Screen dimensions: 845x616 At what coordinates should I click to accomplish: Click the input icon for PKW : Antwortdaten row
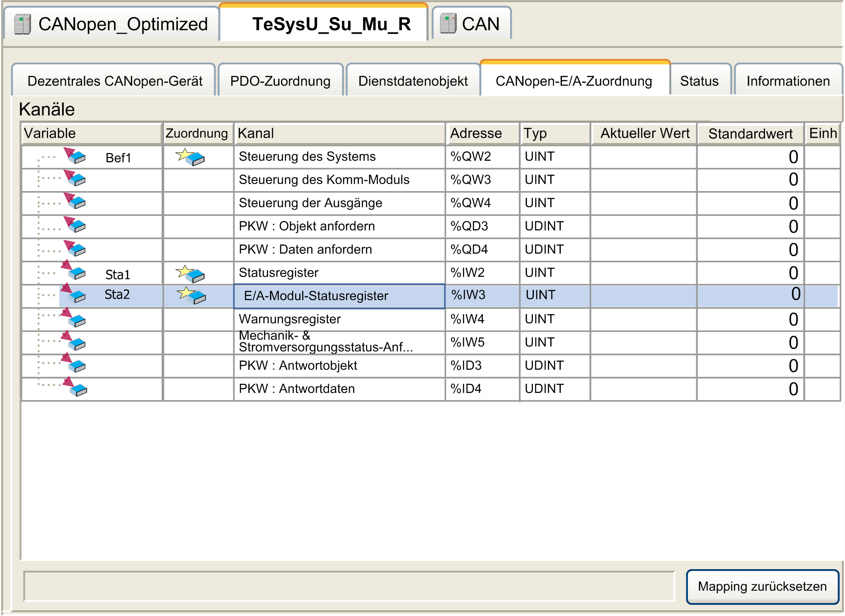[x=75, y=387]
